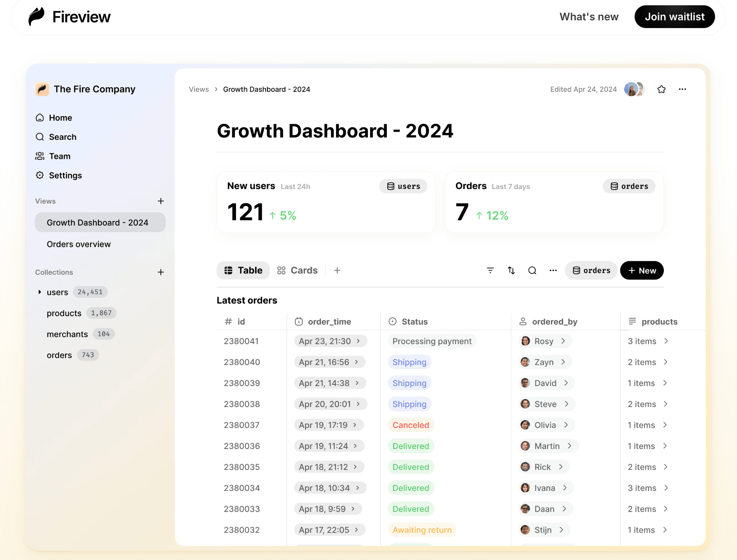Expand the 3 items of order 2380041
Viewport: 737px width, 560px height.
click(x=666, y=341)
